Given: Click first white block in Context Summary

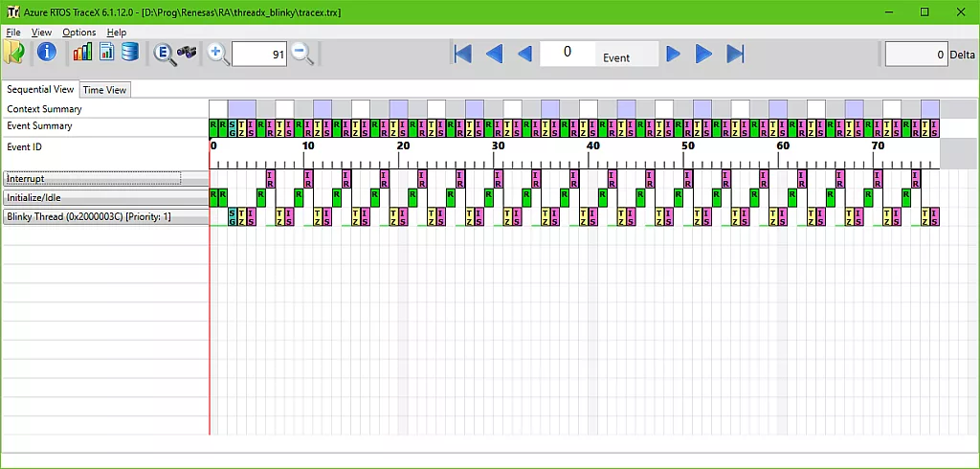Looking at the screenshot, I should coord(218,108).
